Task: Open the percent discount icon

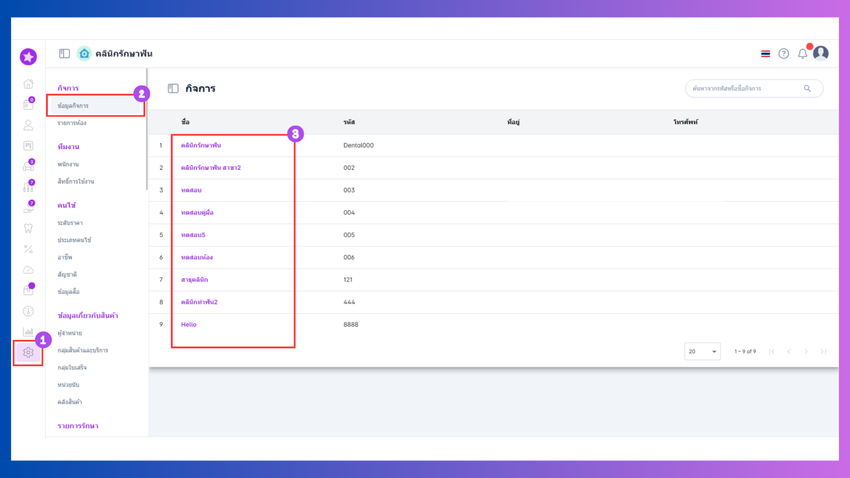Action: pyautogui.click(x=28, y=249)
